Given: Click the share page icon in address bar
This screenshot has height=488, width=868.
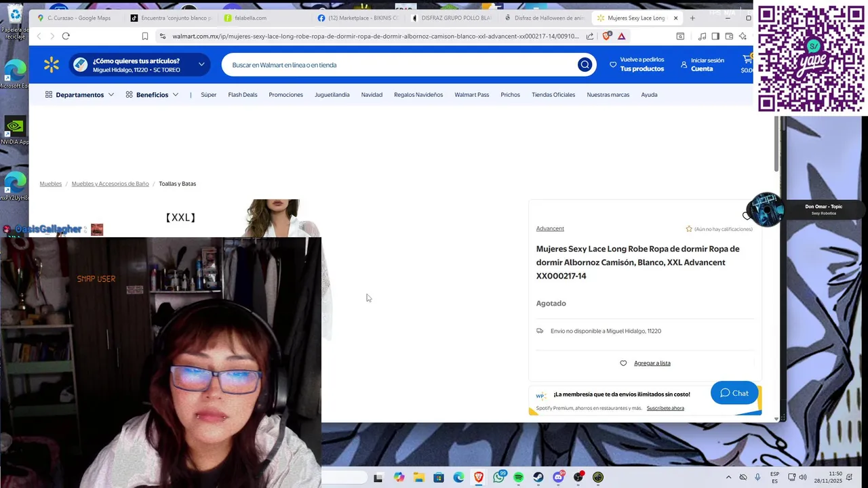Looking at the screenshot, I should (x=590, y=36).
